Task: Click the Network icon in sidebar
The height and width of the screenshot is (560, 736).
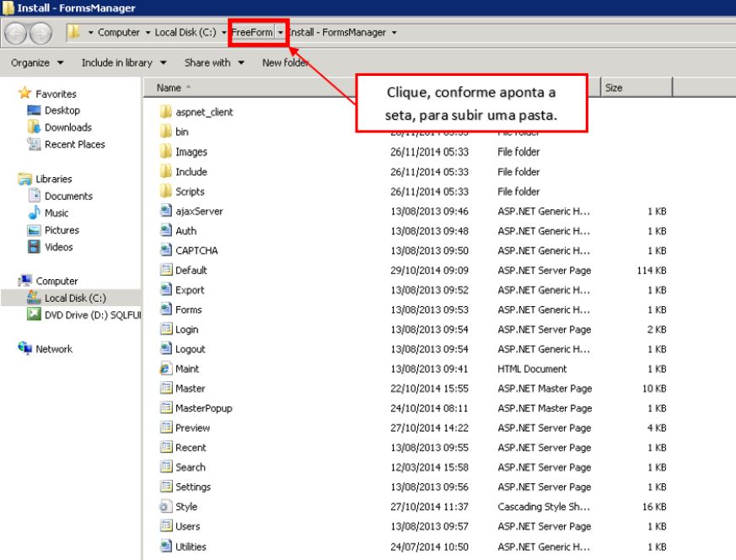Action: pos(24,348)
